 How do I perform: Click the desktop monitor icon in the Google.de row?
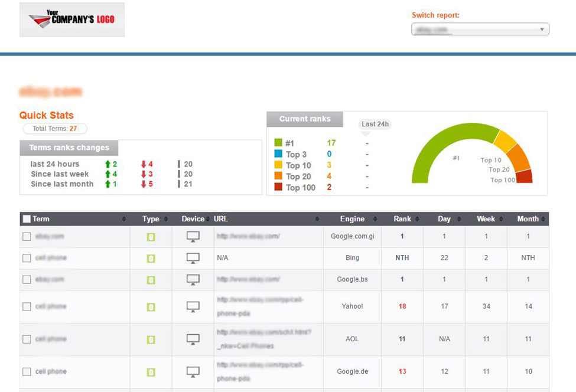[193, 372]
